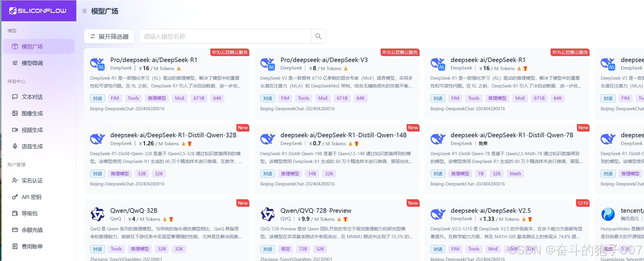The width and height of the screenshot is (644, 261).
Task: Open the Qwen/QVQ-72B-Preview model card title
Action: (x=316, y=211)
